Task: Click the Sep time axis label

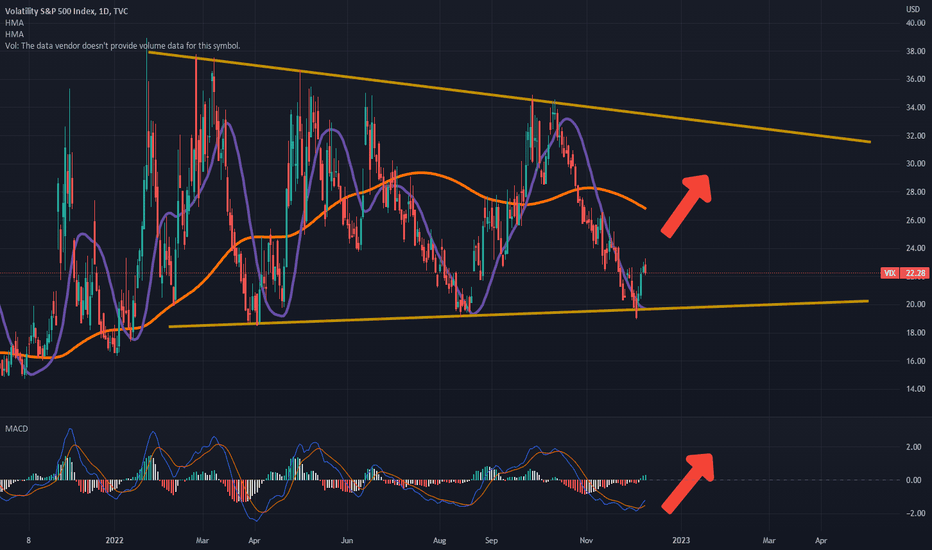Action: pyautogui.click(x=491, y=540)
